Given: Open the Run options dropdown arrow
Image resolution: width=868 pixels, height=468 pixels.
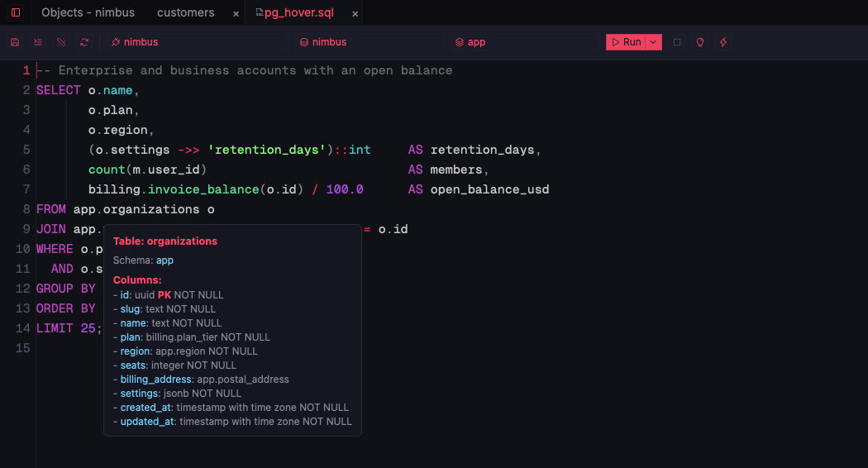Looking at the screenshot, I should click(x=653, y=42).
